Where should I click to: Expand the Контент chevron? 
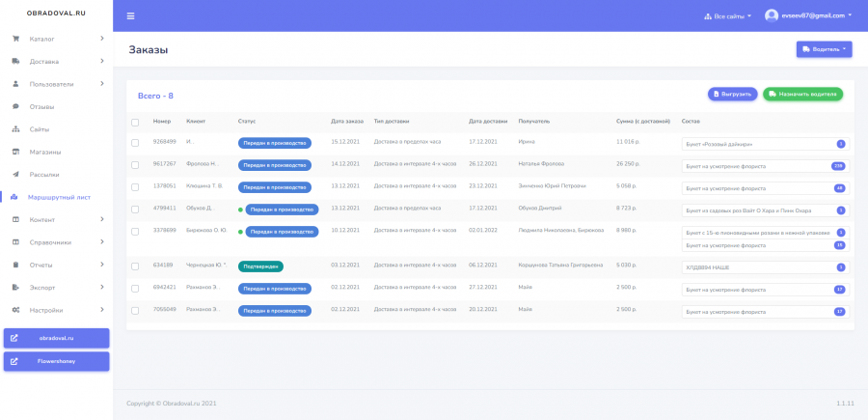(102, 219)
